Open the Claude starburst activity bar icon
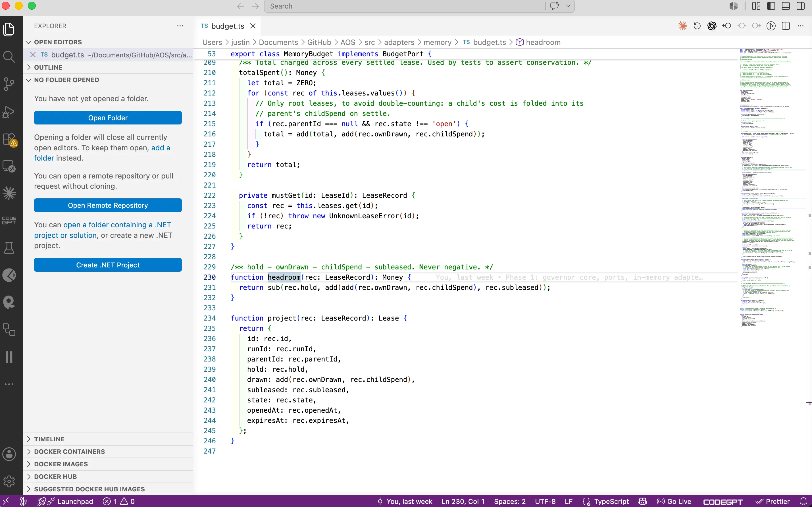Screen dimensions: 812x507 click(x=9, y=193)
